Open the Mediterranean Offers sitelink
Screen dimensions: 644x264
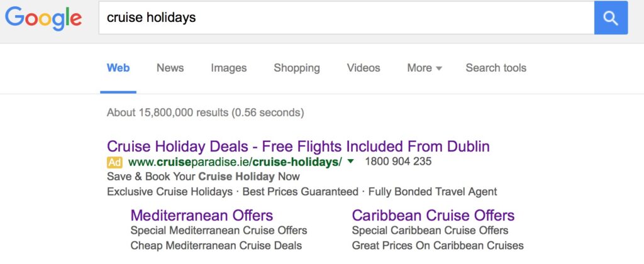pos(202,215)
